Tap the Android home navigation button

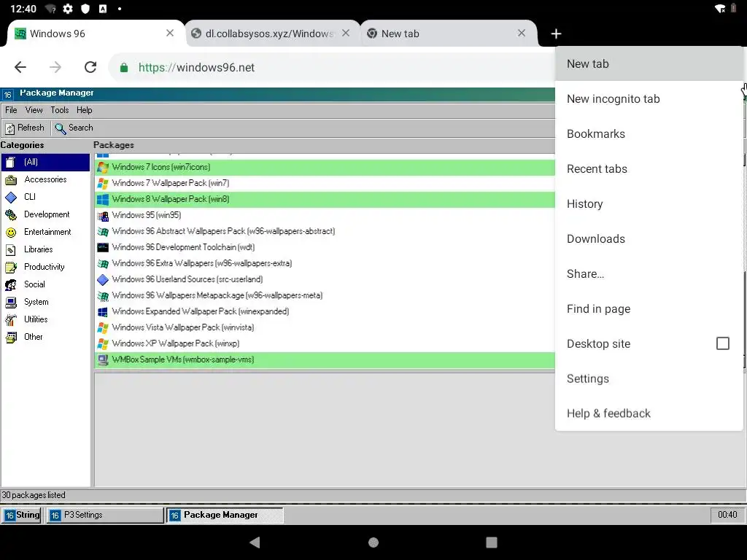click(373, 542)
